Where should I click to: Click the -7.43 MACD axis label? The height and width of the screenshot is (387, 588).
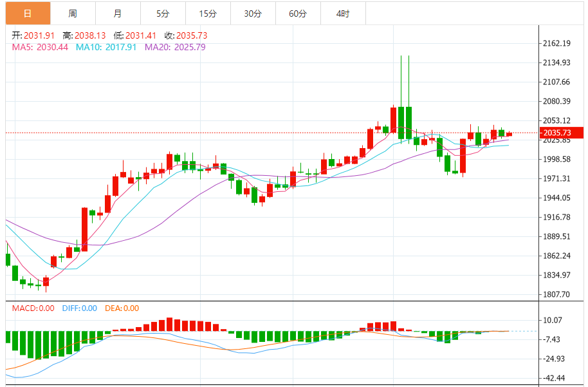click(x=552, y=340)
